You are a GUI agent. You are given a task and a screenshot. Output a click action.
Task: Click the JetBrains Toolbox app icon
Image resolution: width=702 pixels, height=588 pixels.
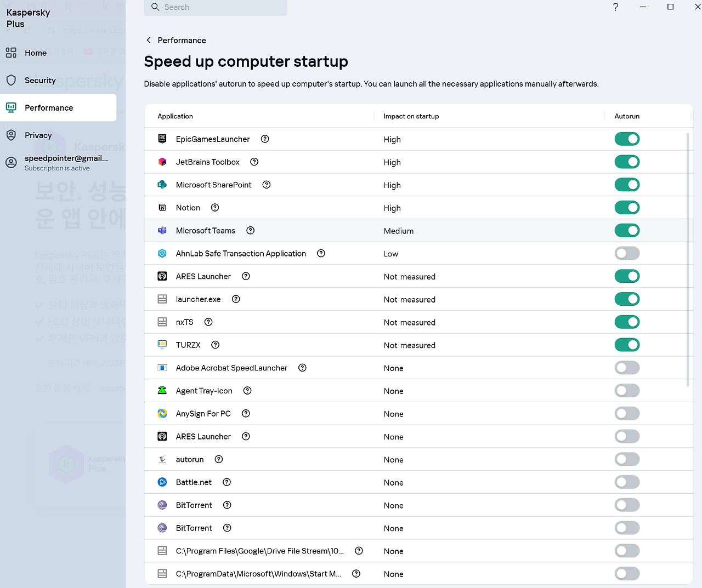tap(162, 162)
